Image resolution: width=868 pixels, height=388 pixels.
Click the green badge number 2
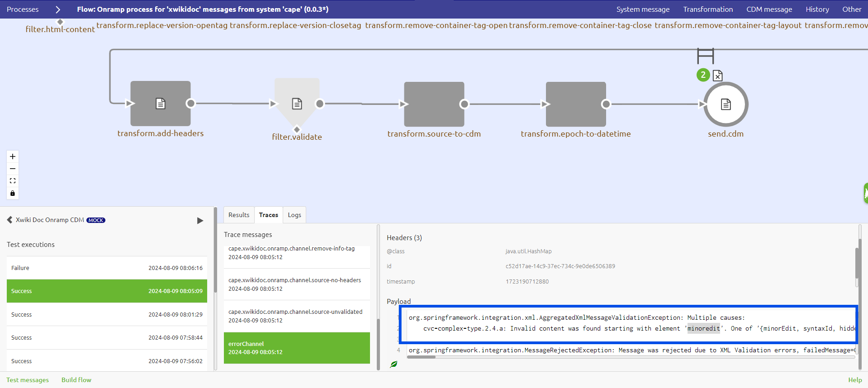point(703,75)
